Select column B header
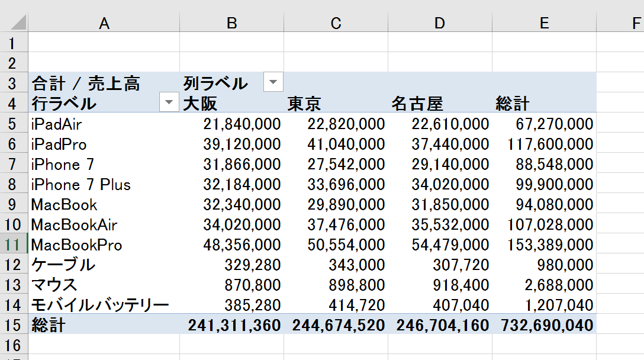The image size is (644, 360). [x=231, y=22]
